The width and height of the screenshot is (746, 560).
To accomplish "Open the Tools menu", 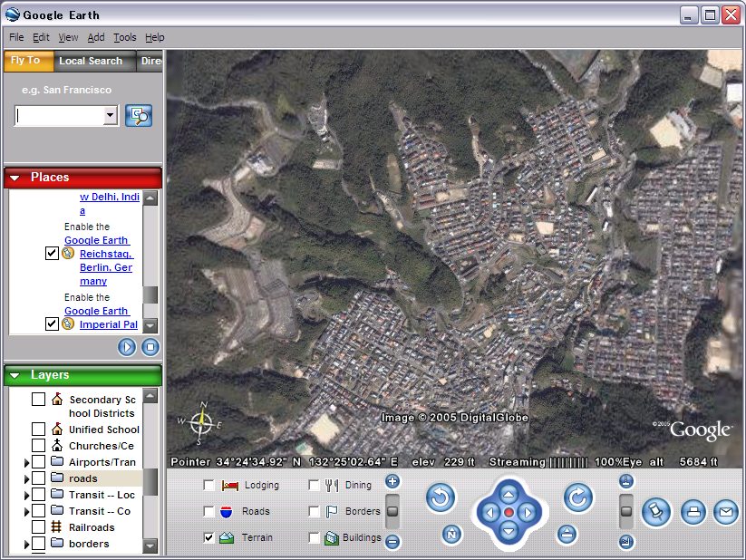I will 124,37.
